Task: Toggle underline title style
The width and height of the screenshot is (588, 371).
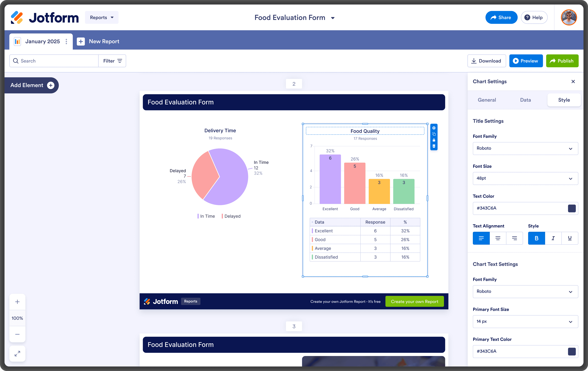Action: 570,238
